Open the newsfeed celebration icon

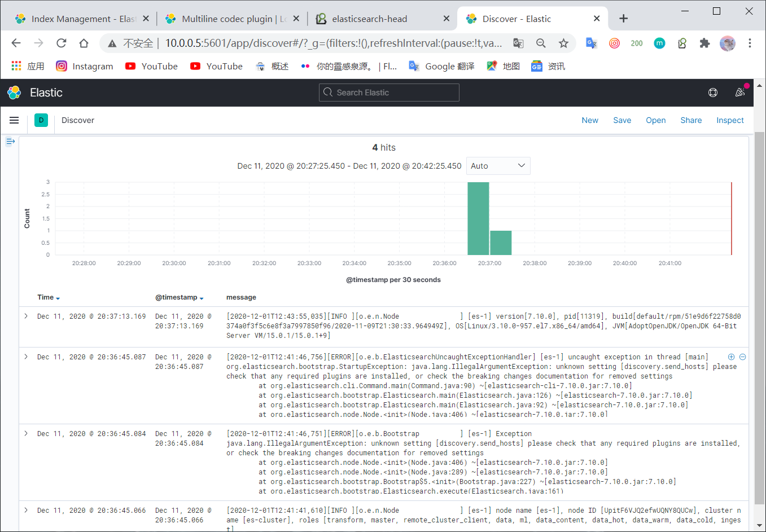[740, 93]
